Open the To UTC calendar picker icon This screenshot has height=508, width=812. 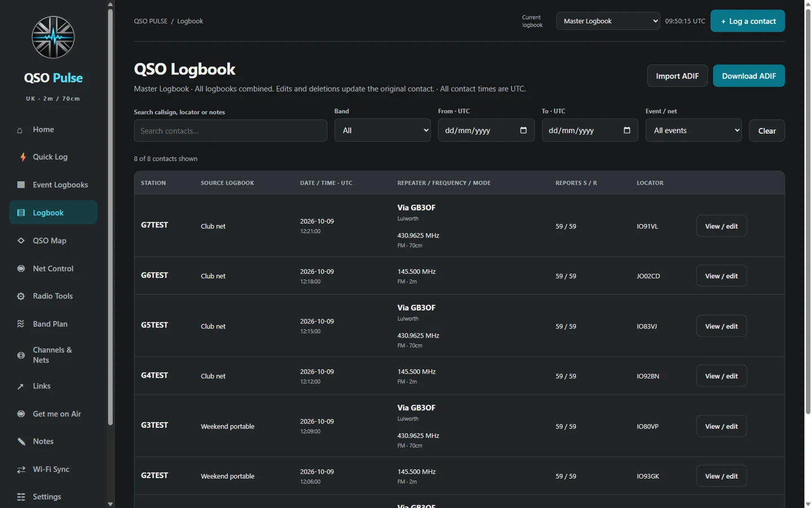click(627, 130)
